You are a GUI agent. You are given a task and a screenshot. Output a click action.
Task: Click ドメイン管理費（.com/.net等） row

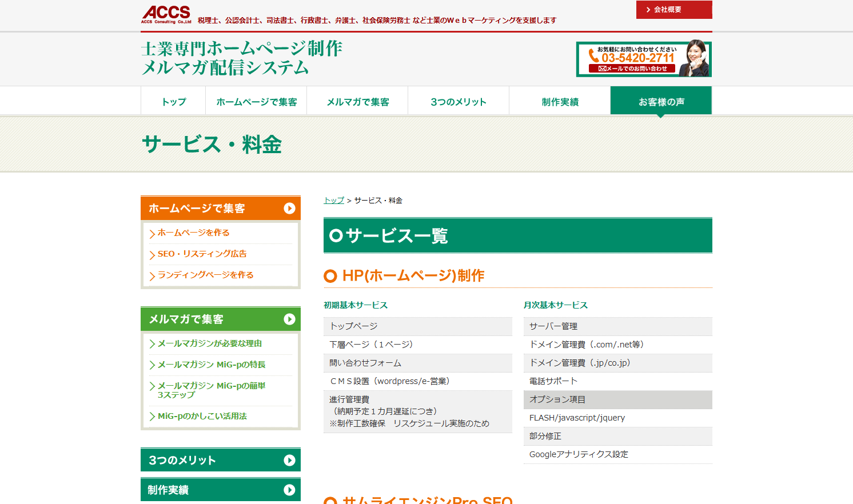(x=618, y=345)
